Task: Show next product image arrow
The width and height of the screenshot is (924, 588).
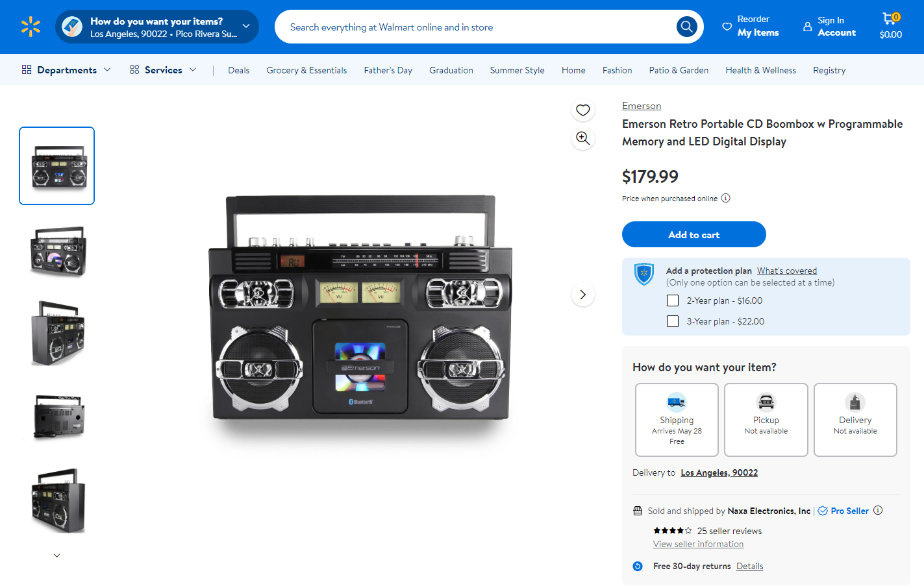Action: [x=583, y=295]
